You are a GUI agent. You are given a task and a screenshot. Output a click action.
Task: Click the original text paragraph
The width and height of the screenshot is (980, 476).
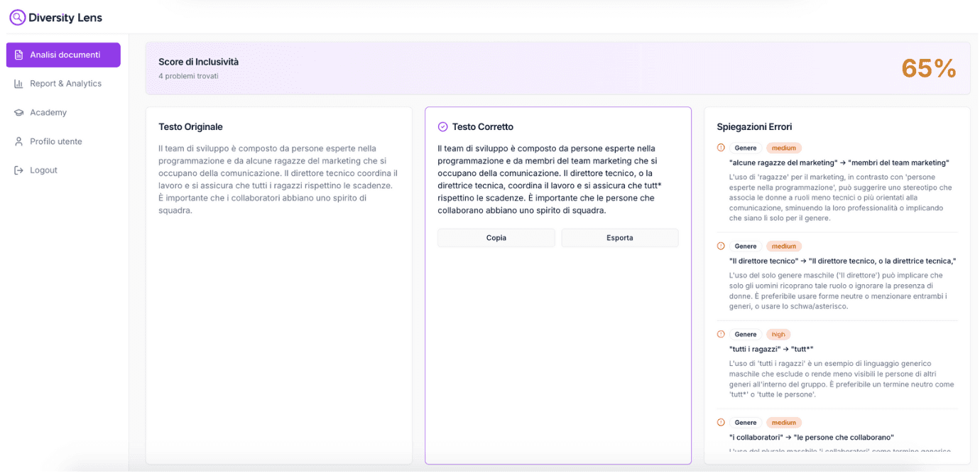click(278, 180)
